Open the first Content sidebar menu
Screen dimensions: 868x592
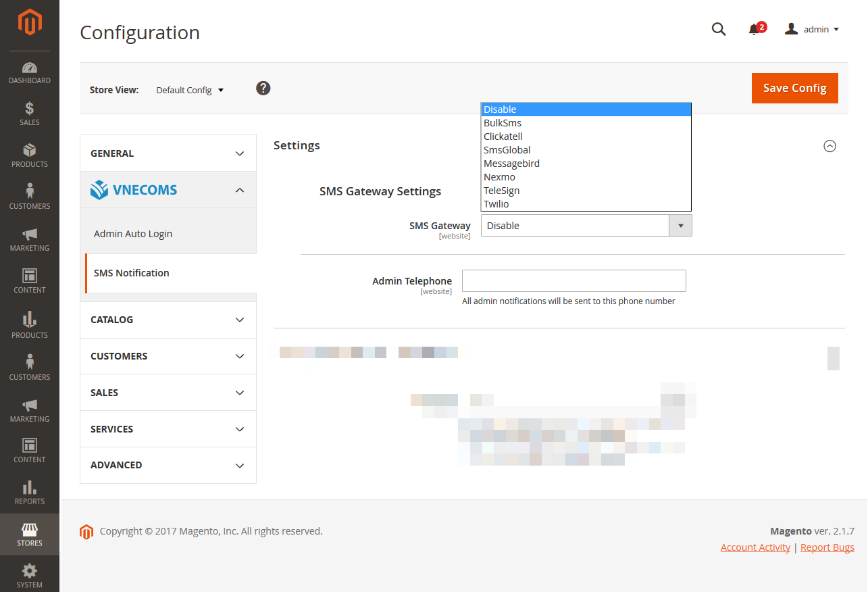coord(30,281)
